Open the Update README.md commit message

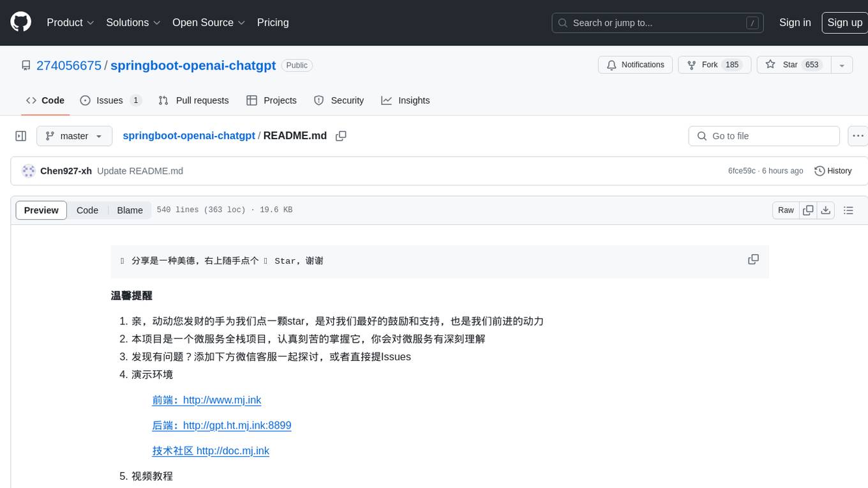(x=140, y=171)
